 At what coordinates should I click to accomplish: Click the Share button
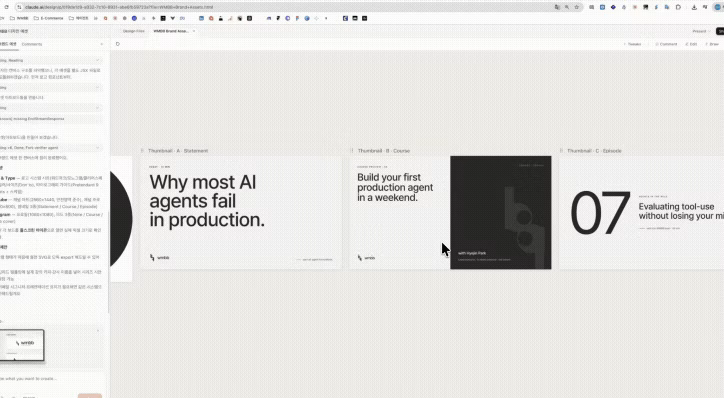pos(720,31)
